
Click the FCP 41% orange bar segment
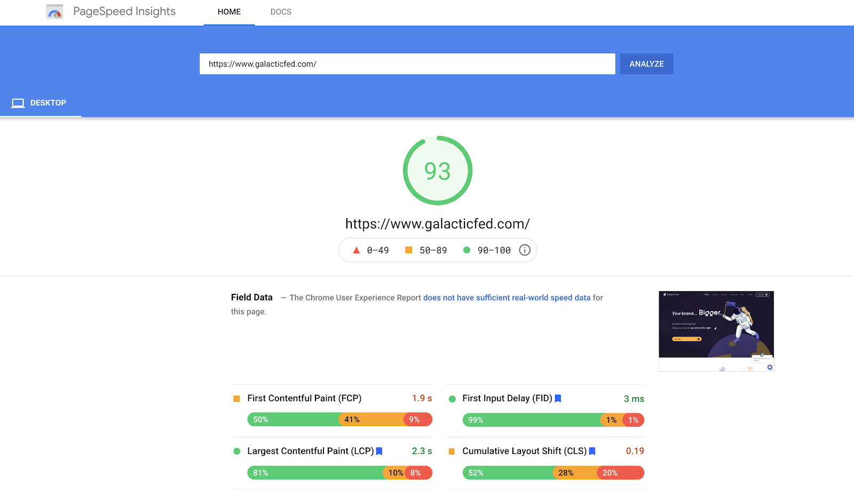372,420
